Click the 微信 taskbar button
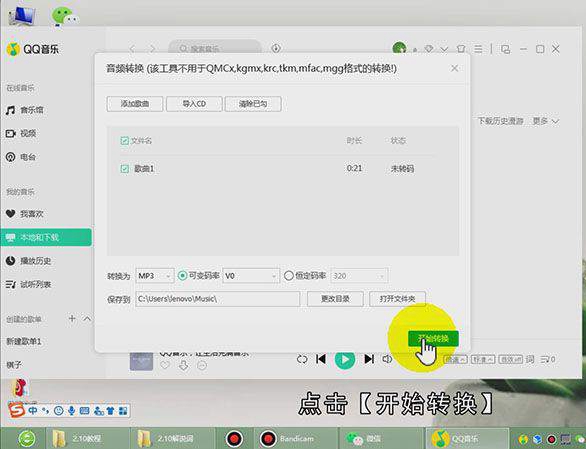 (x=380, y=439)
